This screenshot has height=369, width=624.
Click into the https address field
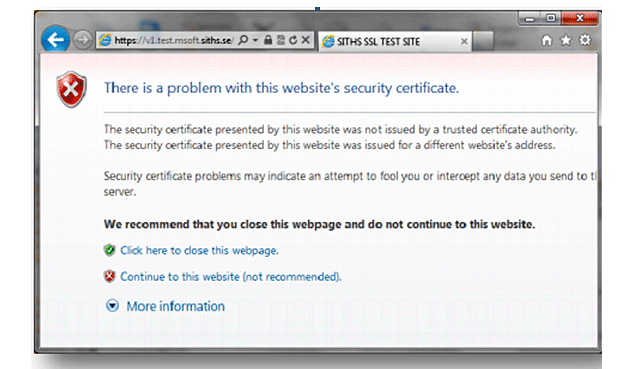174,40
